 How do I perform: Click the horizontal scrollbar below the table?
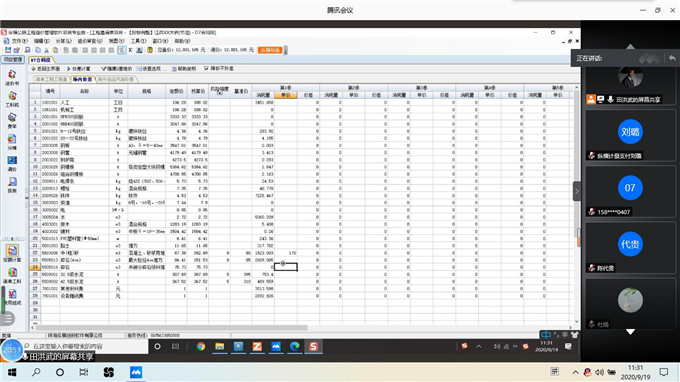[x=301, y=328]
